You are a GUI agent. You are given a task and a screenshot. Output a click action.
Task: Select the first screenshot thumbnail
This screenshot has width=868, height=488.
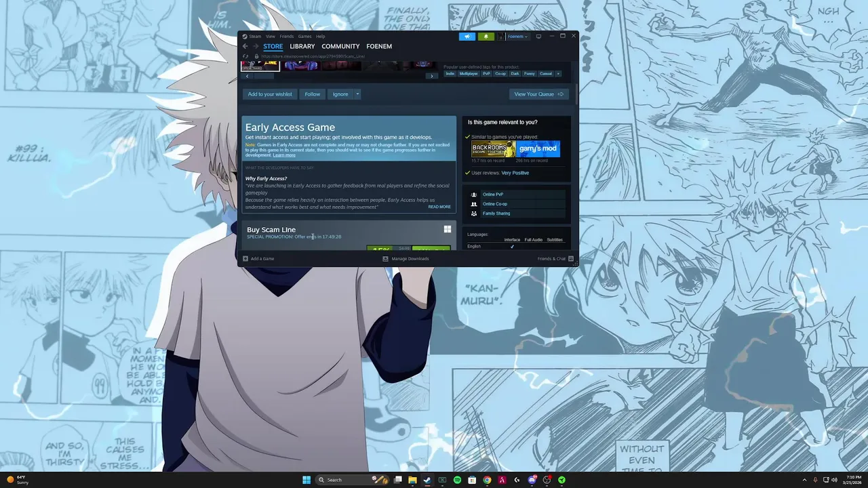pos(260,65)
